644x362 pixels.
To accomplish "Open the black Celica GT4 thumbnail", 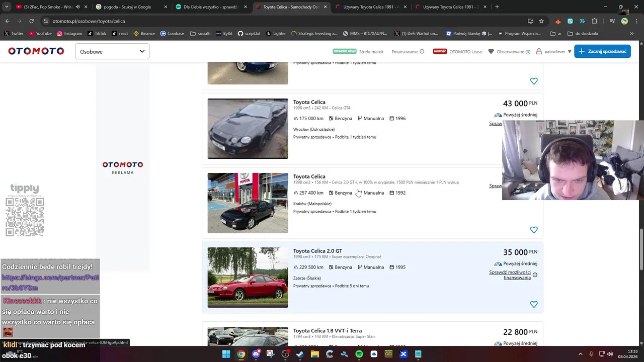I will coord(248,129).
